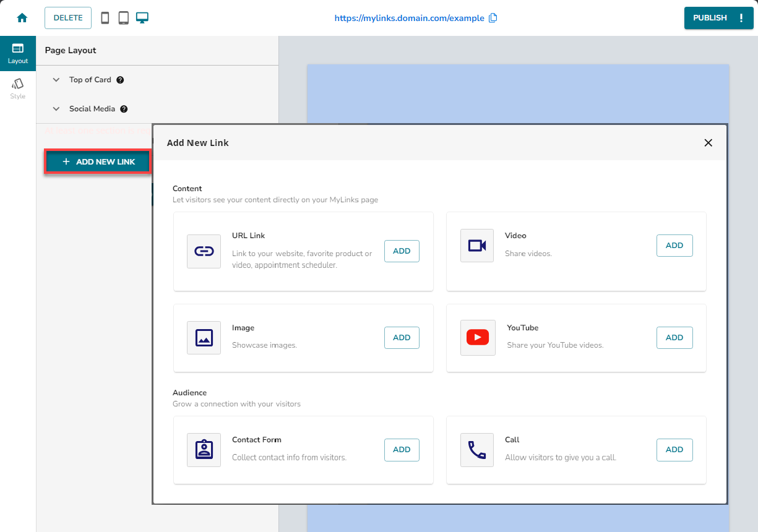The height and width of the screenshot is (532, 758).
Task: Click the URL Link chain icon
Action: pyautogui.click(x=204, y=251)
